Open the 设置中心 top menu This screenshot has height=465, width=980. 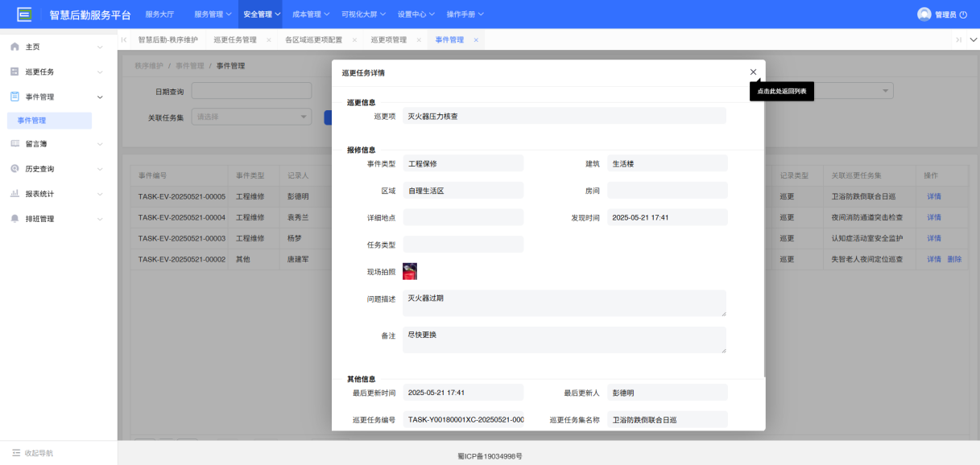coord(416,14)
